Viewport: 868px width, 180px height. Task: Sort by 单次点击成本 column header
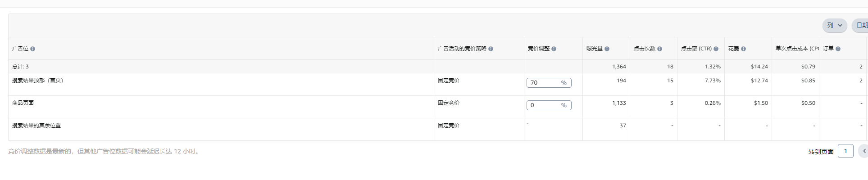click(796, 49)
